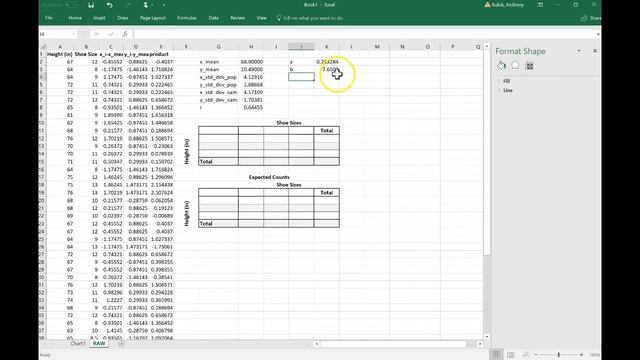
Task: Click the Undo arrow icon
Action: coord(109,5)
